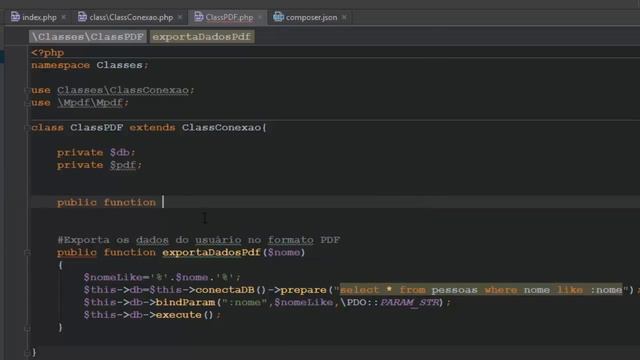Click the composer.json file icon
The width and height of the screenshot is (640, 360).
tap(278, 17)
